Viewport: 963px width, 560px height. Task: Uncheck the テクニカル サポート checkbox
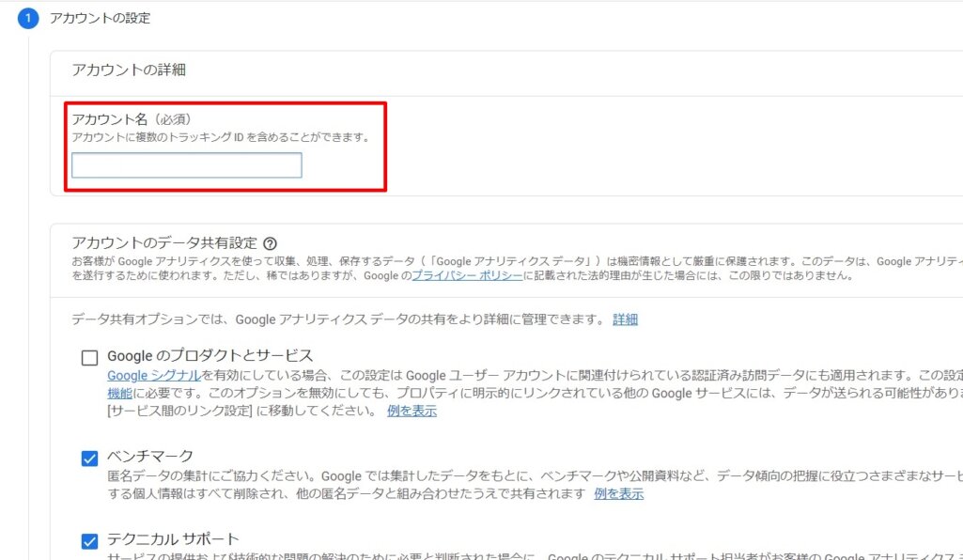[90, 540]
